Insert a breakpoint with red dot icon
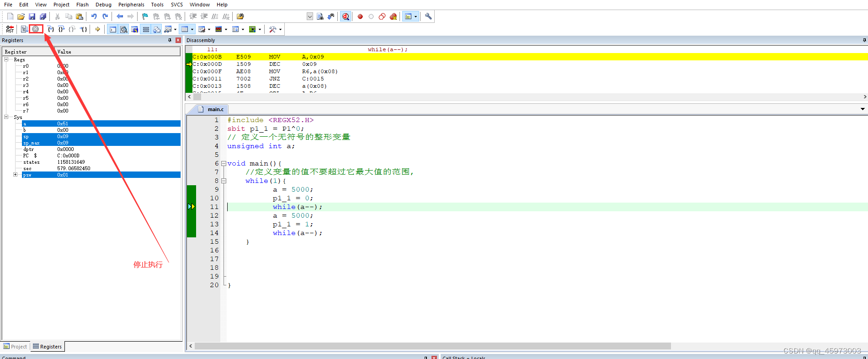868x359 pixels. pos(360,16)
